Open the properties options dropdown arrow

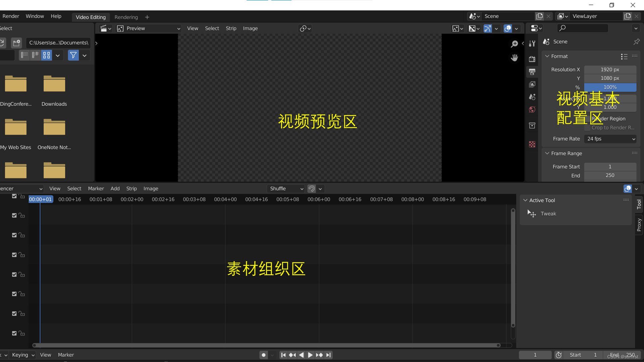point(636,28)
